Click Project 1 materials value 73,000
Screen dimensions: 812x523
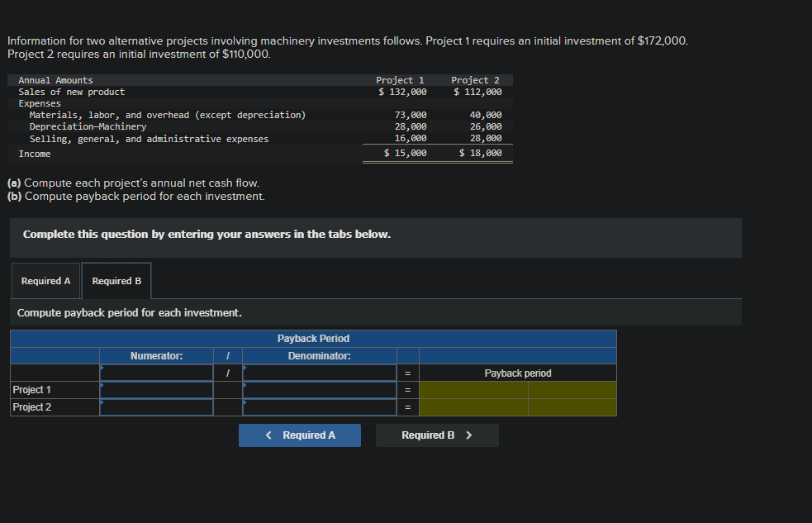click(x=411, y=115)
